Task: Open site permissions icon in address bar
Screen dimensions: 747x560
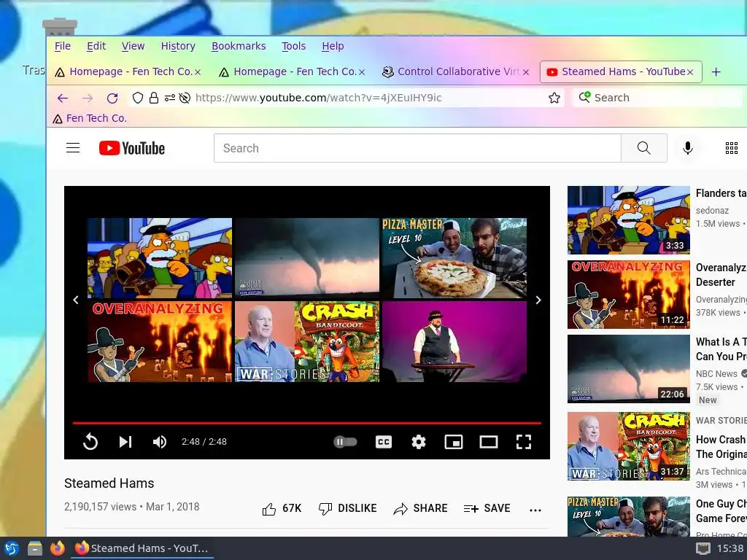Action: 169,98
